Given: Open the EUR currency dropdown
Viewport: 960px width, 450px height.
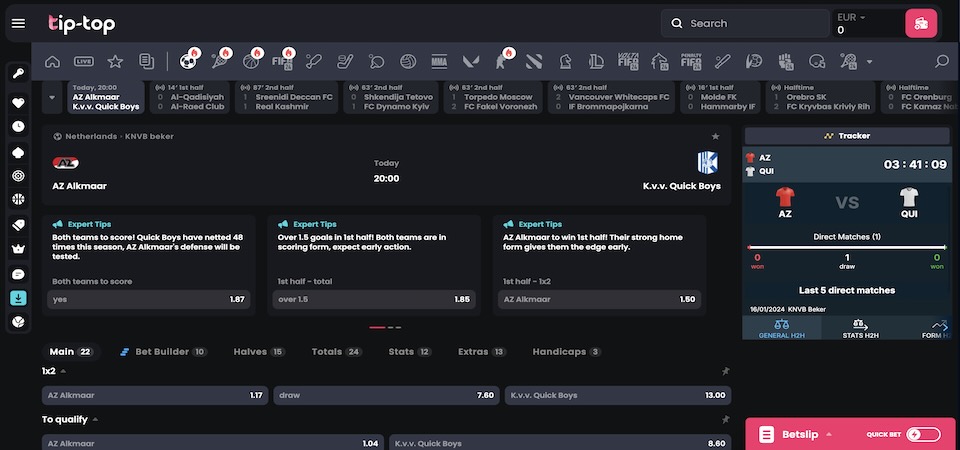Looking at the screenshot, I should coord(851,17).
